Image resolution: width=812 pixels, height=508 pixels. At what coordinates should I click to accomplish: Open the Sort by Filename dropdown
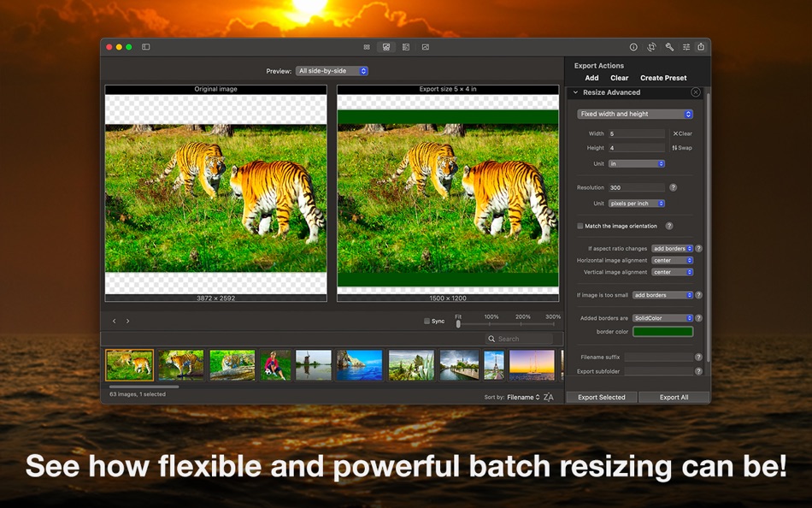point(523,397)
